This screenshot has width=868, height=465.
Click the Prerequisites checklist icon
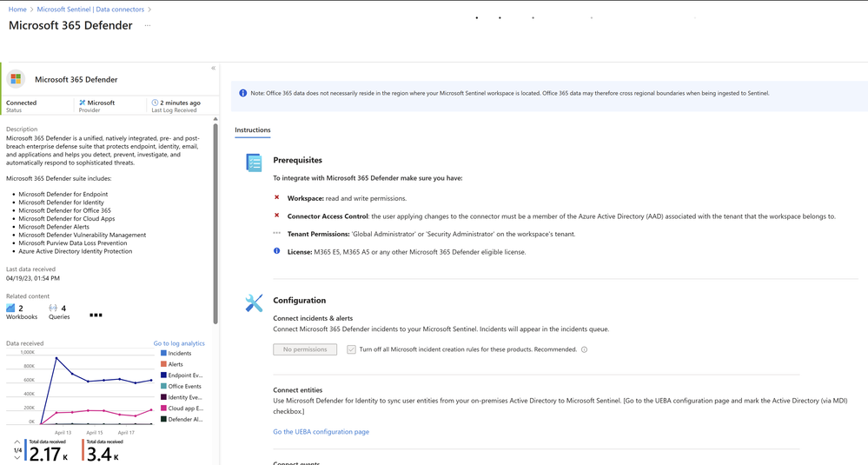pyautogui.click(x=254, y=163)
